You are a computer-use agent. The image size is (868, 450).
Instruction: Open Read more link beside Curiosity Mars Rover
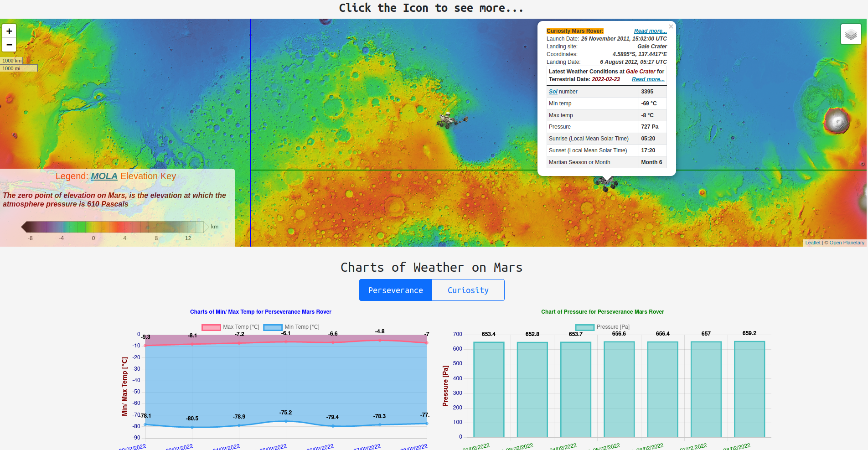[650, 31]
